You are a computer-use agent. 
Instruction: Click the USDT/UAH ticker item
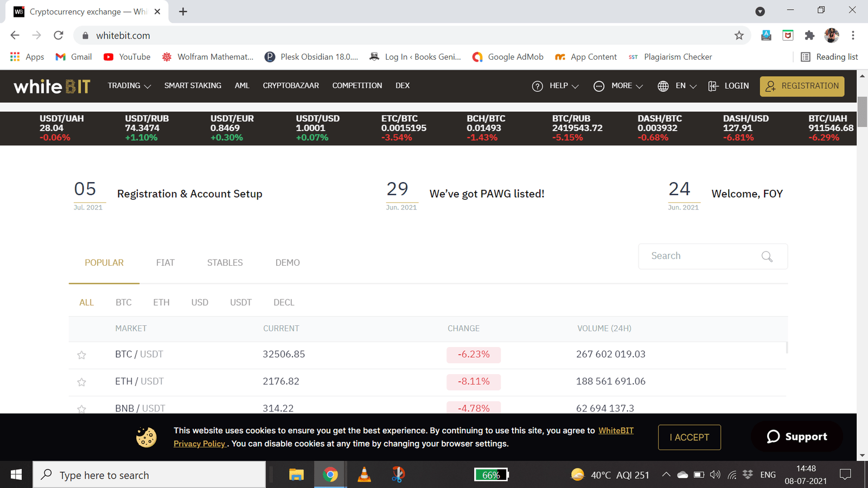[x=61, y=128]
